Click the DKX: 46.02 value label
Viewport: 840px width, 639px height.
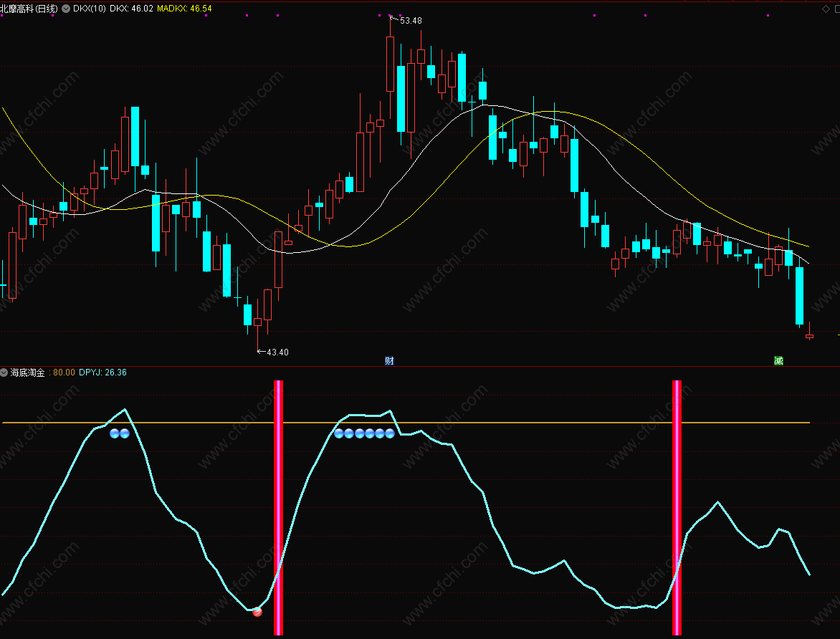pos(131,9)
